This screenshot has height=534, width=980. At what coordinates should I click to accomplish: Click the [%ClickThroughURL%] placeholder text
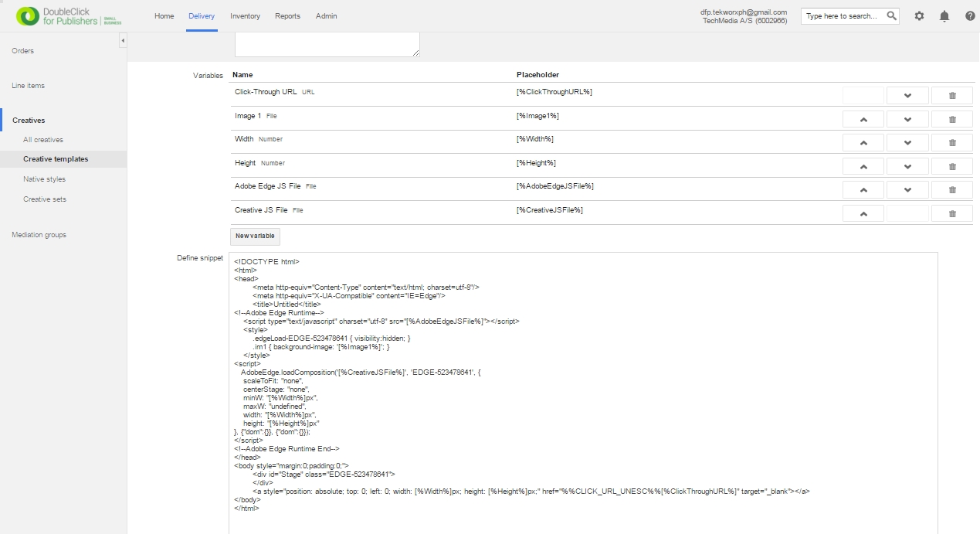[x=554, y=92]
